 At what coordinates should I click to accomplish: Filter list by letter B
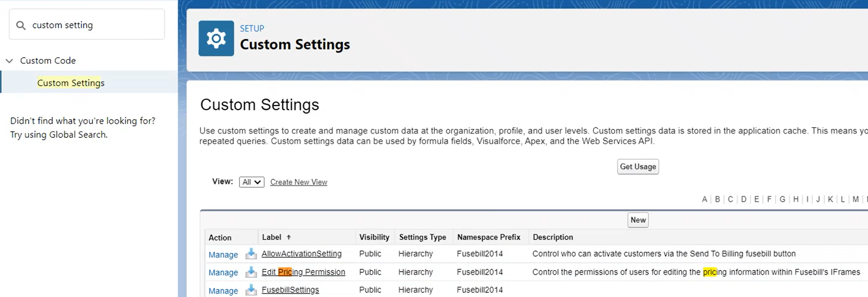click(x=717, y=199)
